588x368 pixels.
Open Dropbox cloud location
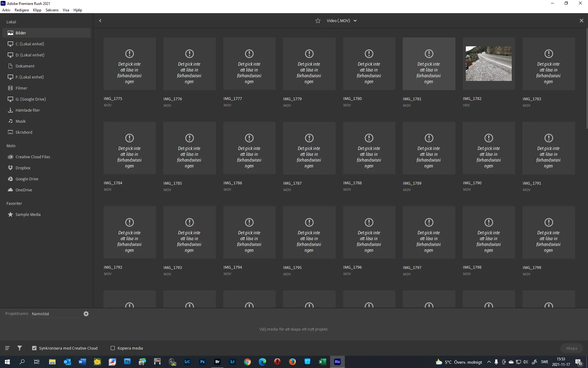tap(23, 168)
